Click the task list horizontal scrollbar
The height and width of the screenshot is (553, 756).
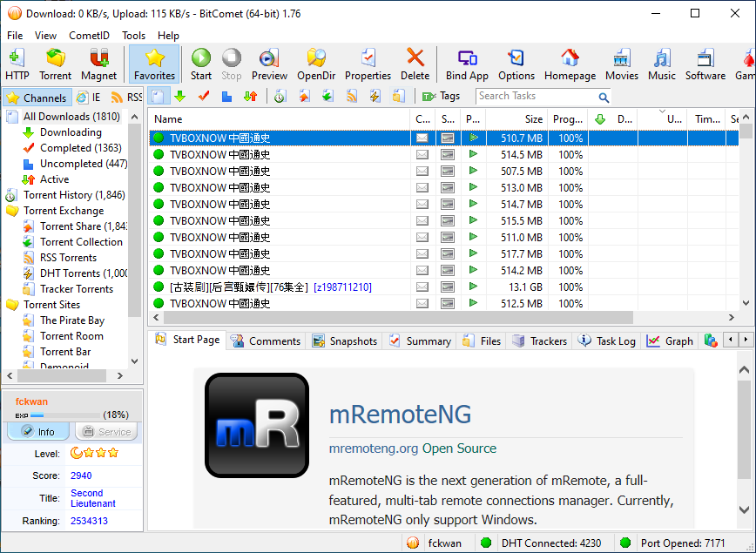click(398, 317)
